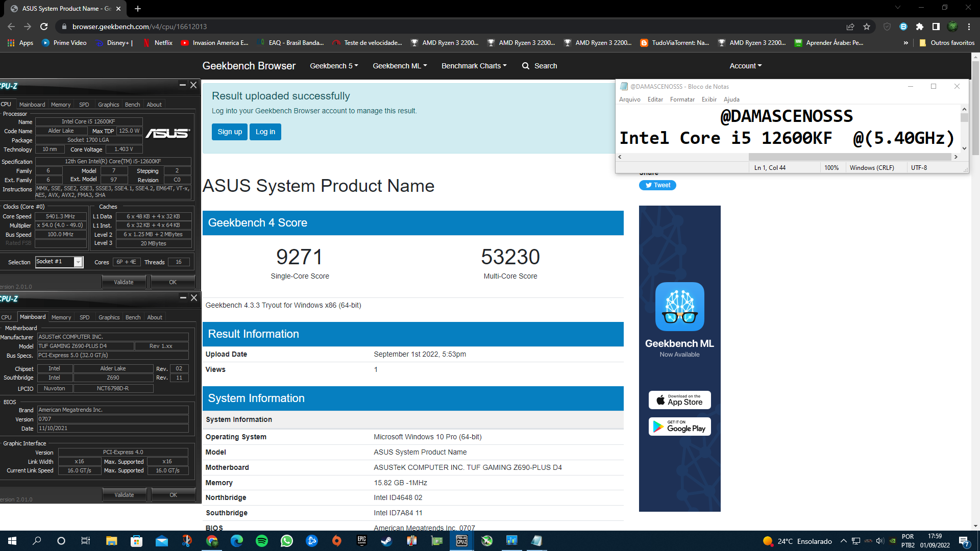This screenshot has width=980, height=551.
Task: Open Bench tab in top CPU-Z window
Action: click(x=132, y=105)
